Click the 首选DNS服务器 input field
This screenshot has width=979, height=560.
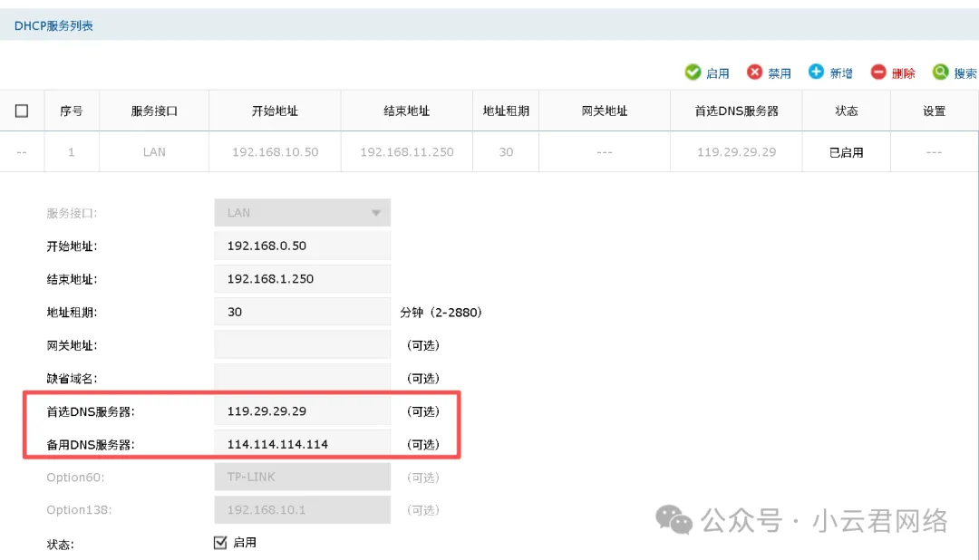tap(302, 411)
